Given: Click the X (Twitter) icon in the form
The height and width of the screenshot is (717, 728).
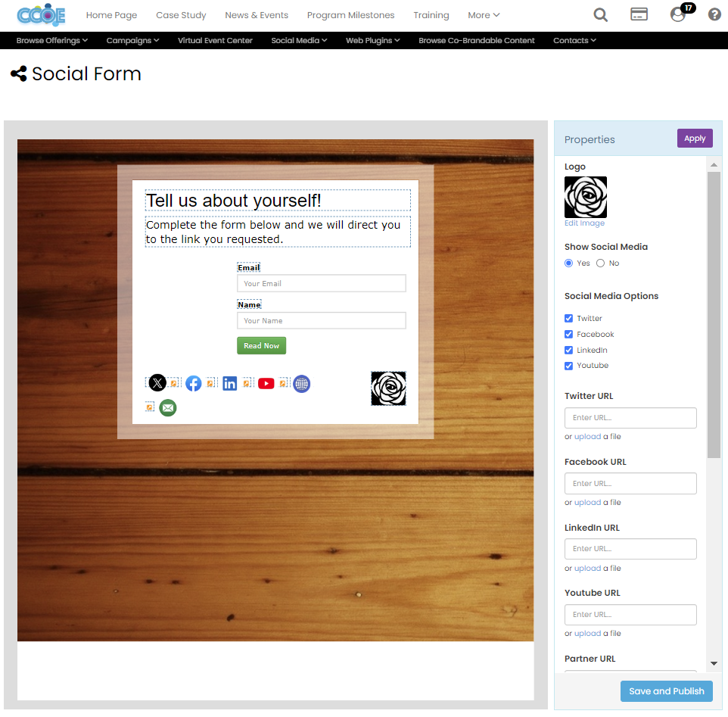Looking at the screenshot, I should coord(157,382).
